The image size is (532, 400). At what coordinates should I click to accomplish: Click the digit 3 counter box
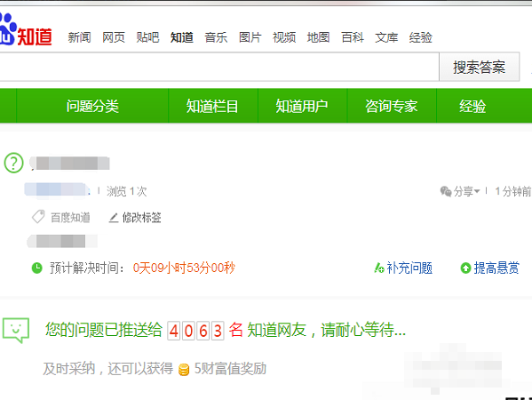[218, 331]
